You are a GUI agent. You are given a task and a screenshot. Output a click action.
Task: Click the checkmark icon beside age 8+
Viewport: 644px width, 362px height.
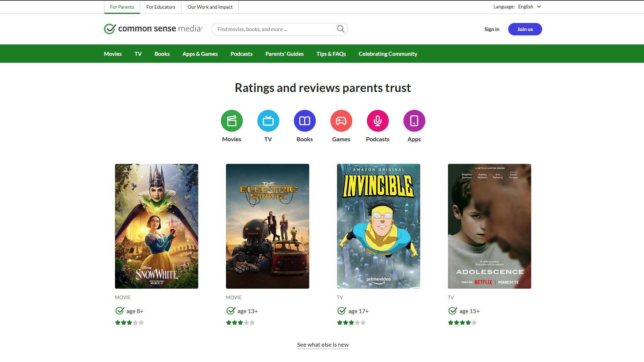click(x=120, y=311)
